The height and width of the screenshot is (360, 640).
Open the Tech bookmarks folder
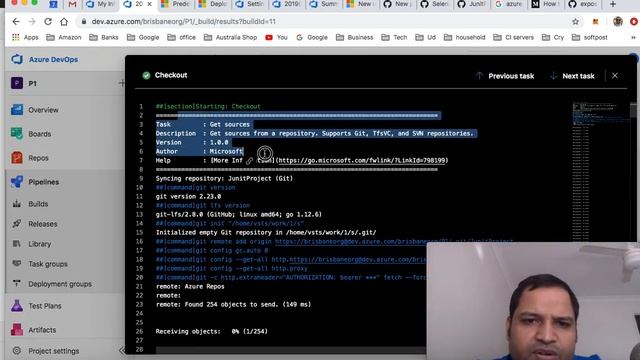(x=394, y=37)
